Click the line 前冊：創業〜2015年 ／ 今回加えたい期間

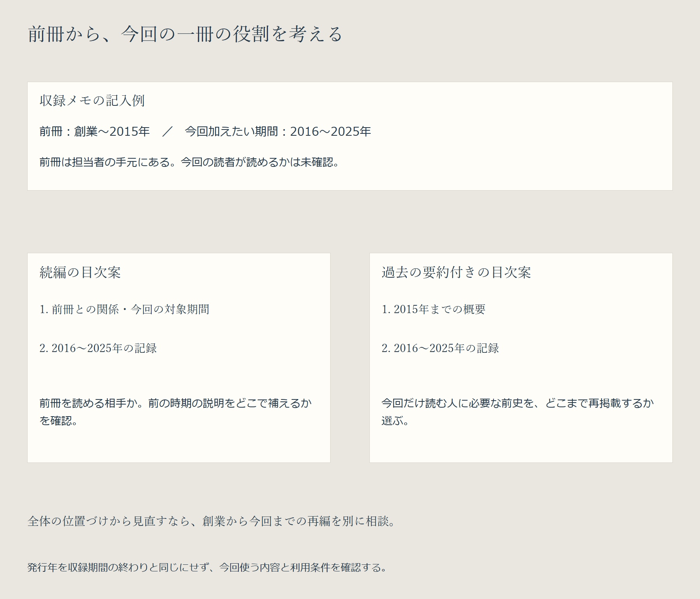(205, 131)
